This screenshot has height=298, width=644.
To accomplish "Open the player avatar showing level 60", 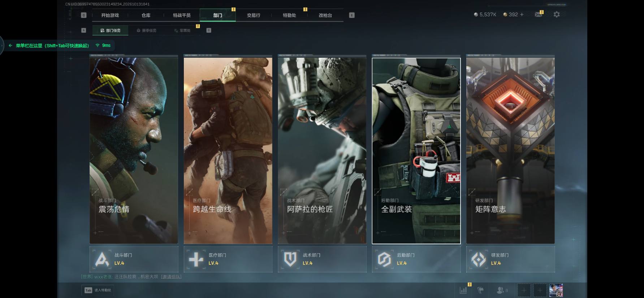I will [556, 290].
